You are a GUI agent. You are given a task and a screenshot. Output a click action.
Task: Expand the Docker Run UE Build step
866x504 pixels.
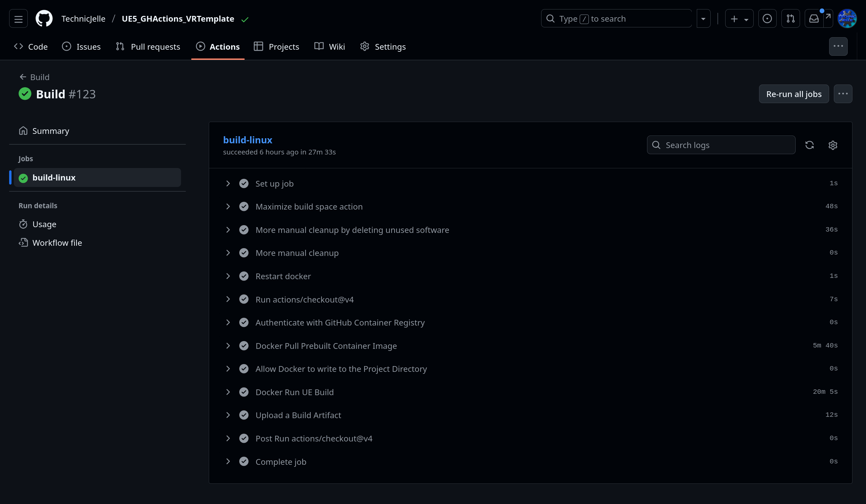click(228, 392)
